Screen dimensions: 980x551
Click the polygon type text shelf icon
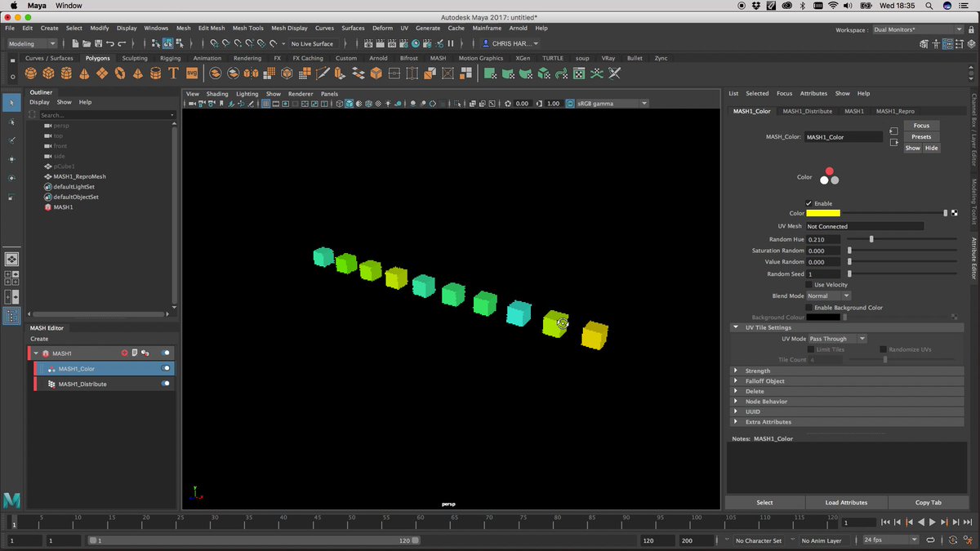pyautogui.click(x=173, y=73)
